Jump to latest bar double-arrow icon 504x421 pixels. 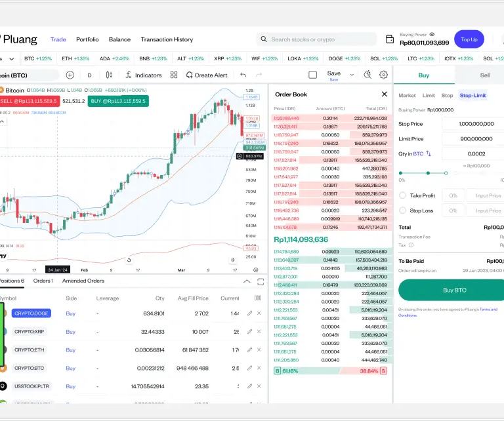coord(233,260)
